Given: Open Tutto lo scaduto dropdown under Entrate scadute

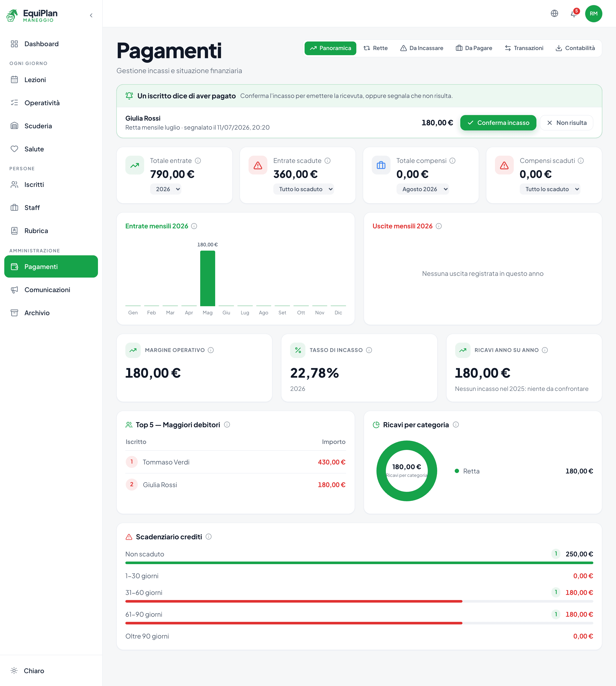Looking at the screenshot, I should 304,189.
